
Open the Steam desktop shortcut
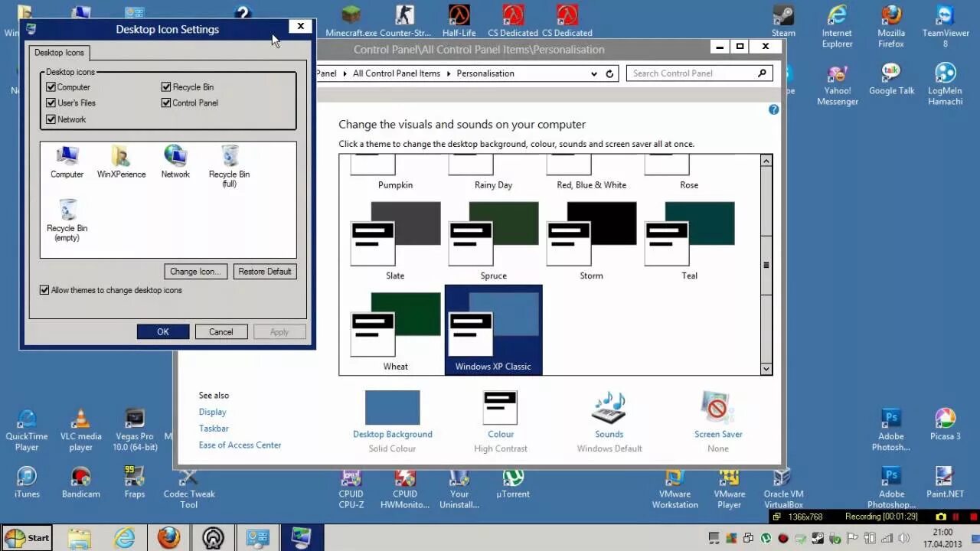coord(783,21)
